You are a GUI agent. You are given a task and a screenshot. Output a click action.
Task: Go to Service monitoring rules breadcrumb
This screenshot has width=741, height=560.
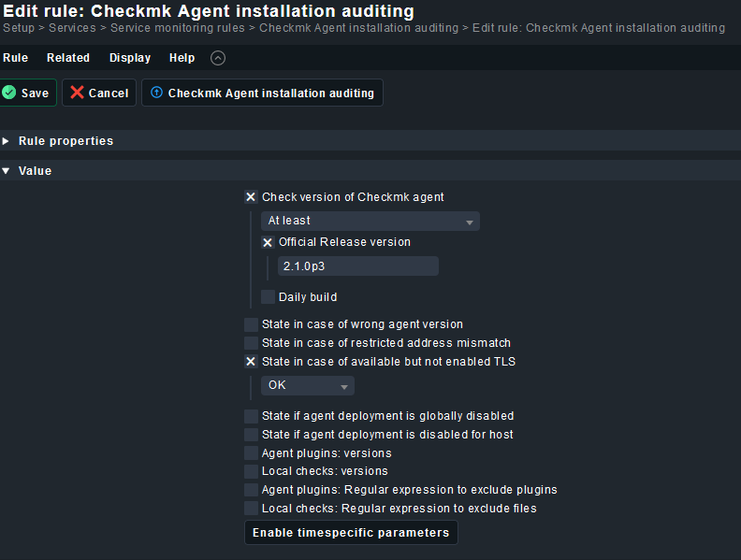coord(178,28)
